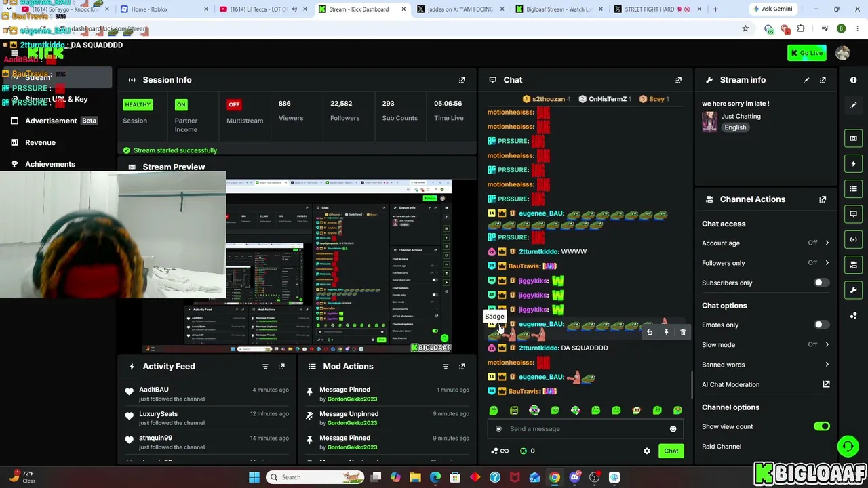Click the AaditBAU follower entry
The height and width of the screenshot is (488, 868).
[x=208, y=394]
